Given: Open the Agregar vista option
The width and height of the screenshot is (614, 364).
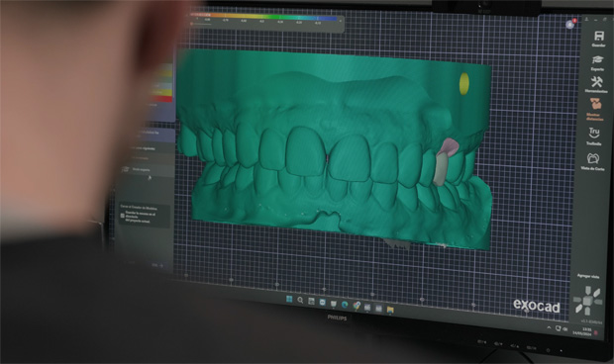Looking at the screenshot, I should [x=588, y=276].
